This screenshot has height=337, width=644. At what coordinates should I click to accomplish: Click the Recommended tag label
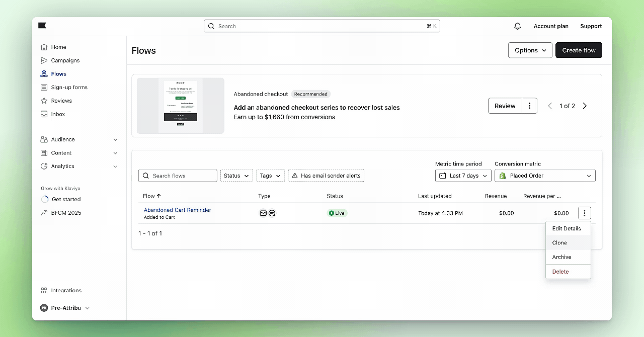310,94
